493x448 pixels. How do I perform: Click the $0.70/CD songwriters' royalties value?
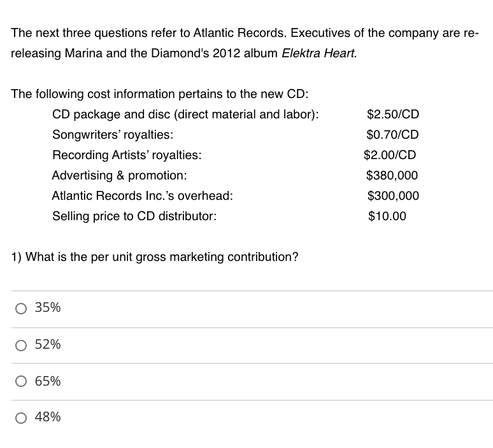coord(393,134)
